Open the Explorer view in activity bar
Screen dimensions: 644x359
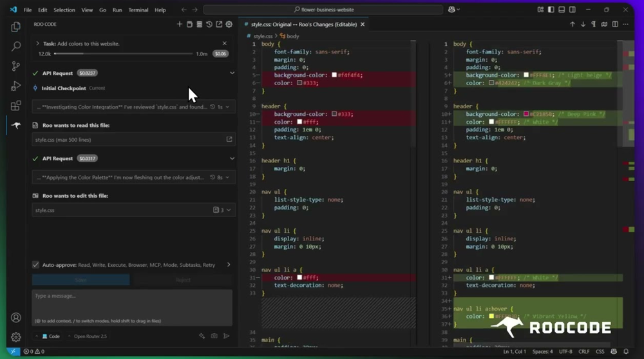15,27
